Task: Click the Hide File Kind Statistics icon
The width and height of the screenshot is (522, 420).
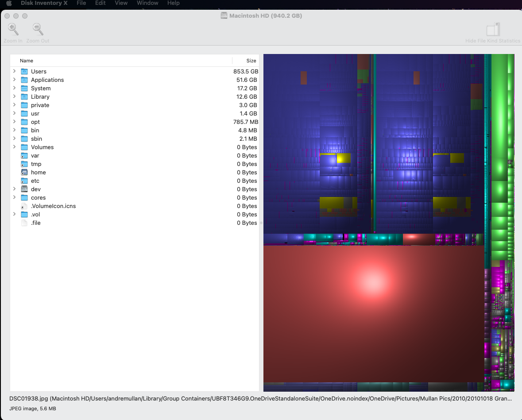Action: tap(493, 30)
